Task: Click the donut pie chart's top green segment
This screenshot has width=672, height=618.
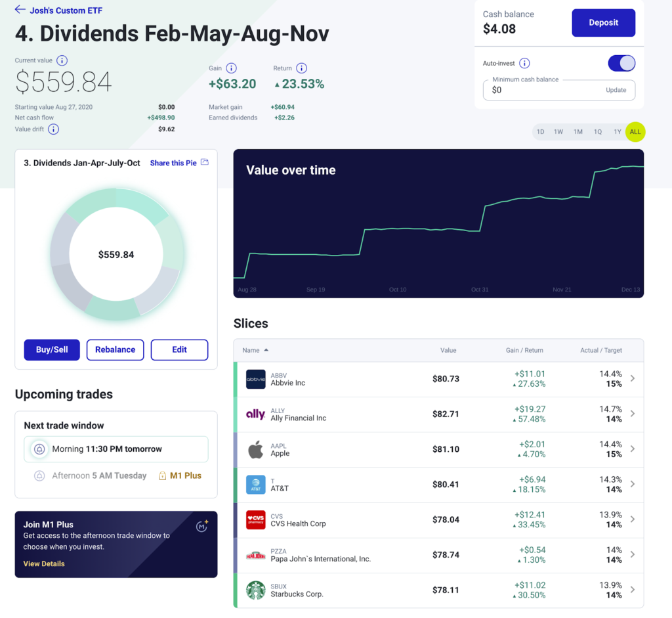Action: coord(141,202)
